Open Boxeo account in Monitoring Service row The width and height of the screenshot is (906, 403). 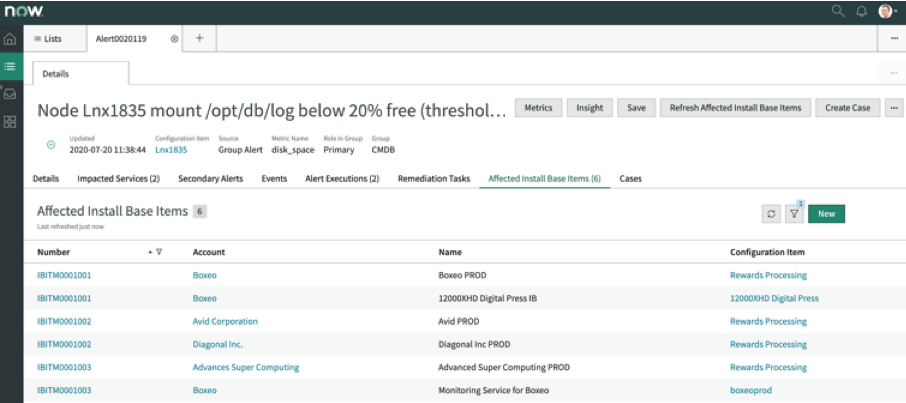pos(205,390)
